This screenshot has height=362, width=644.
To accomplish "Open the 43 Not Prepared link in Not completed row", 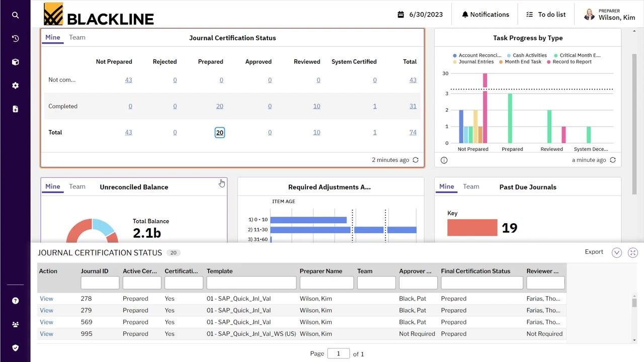I will 128,80.
